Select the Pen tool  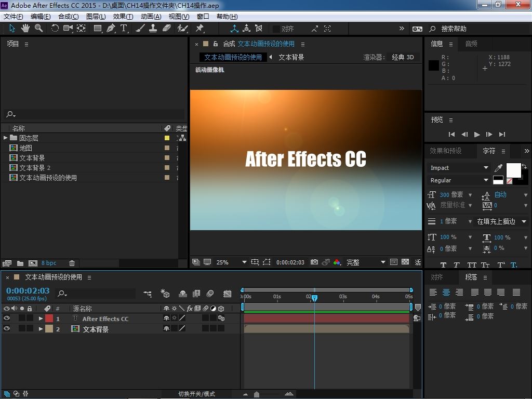(111, 29)
